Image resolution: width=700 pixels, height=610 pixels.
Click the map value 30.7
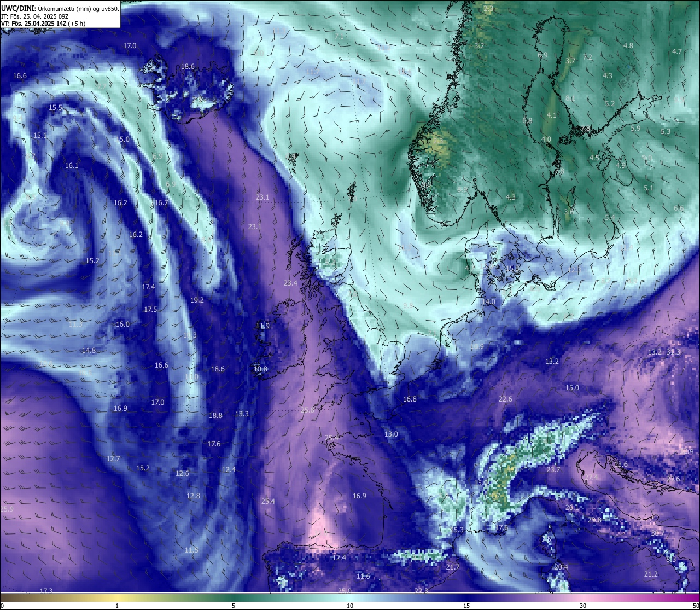point(657,533)
